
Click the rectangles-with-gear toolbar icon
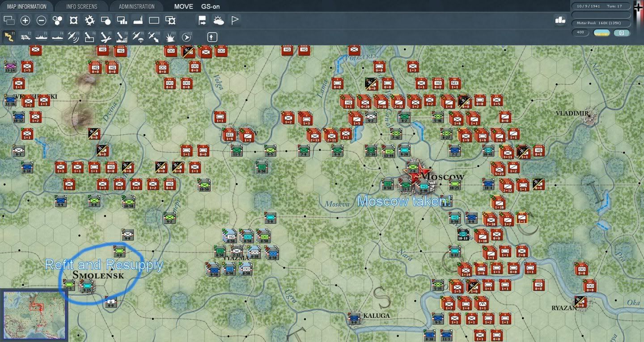pyautogui.click(x=170, y=20)
